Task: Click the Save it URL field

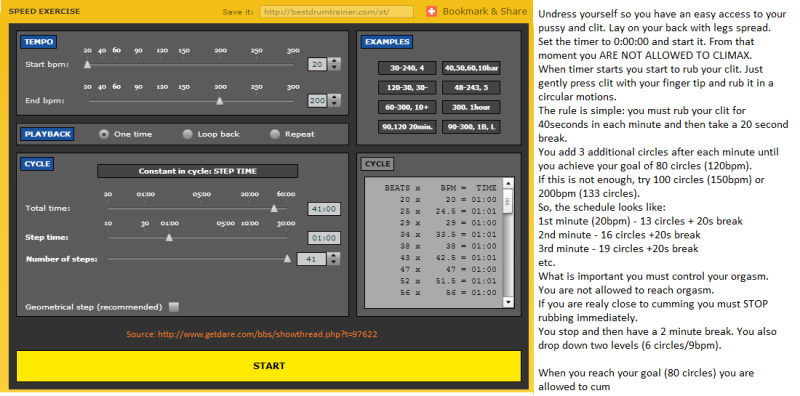Action: [337, 12]
